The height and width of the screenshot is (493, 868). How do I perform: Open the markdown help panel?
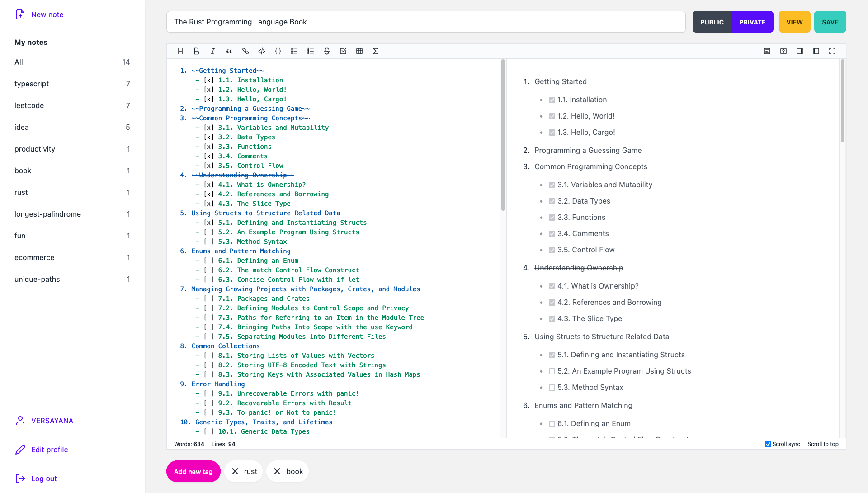click(x=783, y=51)
